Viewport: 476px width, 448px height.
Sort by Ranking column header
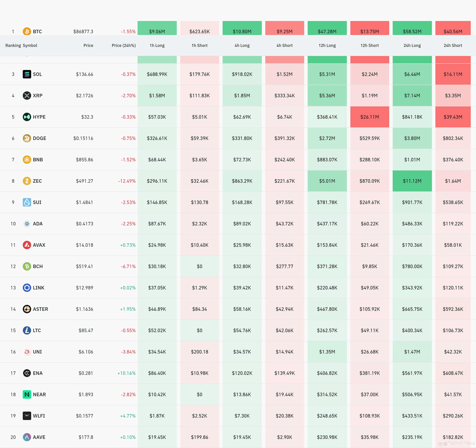pos(13,45)
